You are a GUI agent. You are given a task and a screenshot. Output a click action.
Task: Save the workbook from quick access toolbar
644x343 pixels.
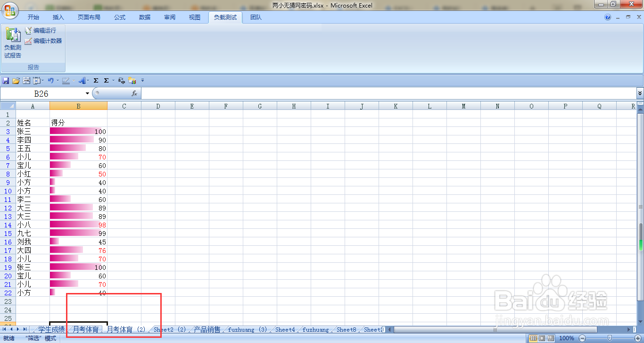point(6,81)
